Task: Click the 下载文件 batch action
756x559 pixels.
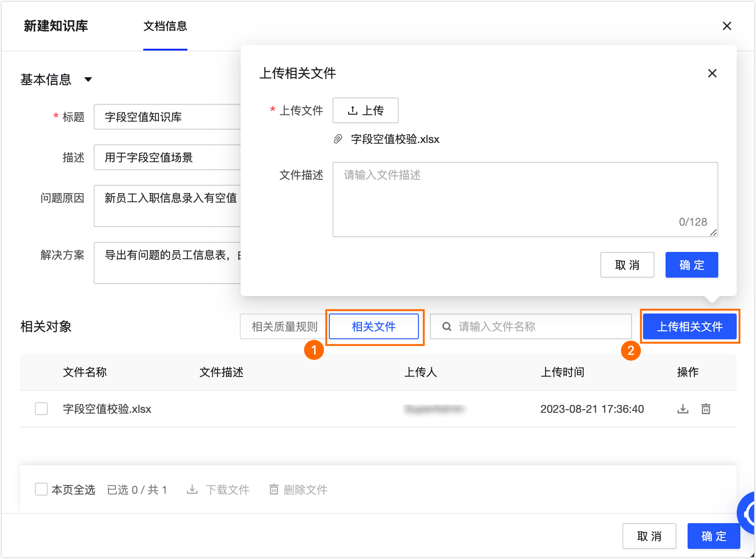Action: [218, 490]
